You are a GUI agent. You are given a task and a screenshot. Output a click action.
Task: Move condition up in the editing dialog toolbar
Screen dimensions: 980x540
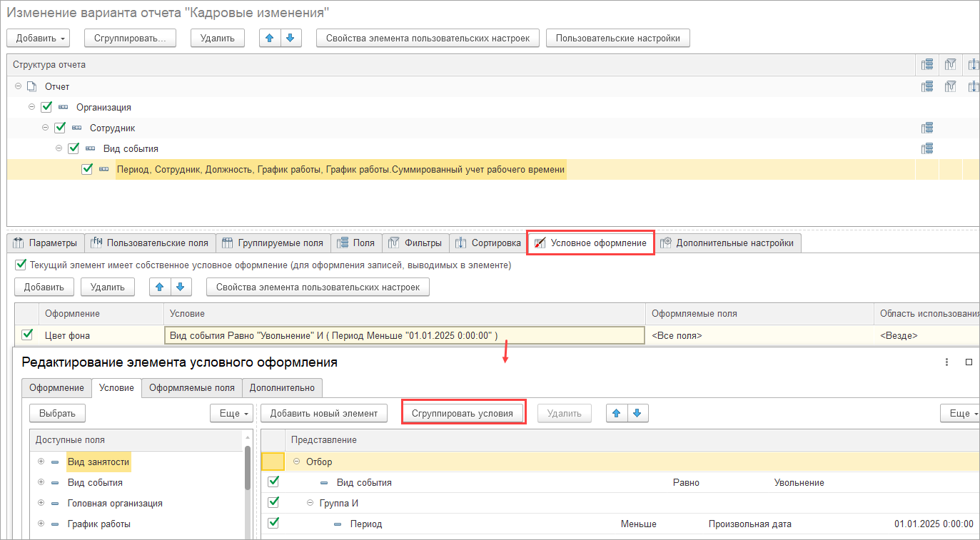tap(616, 413)
